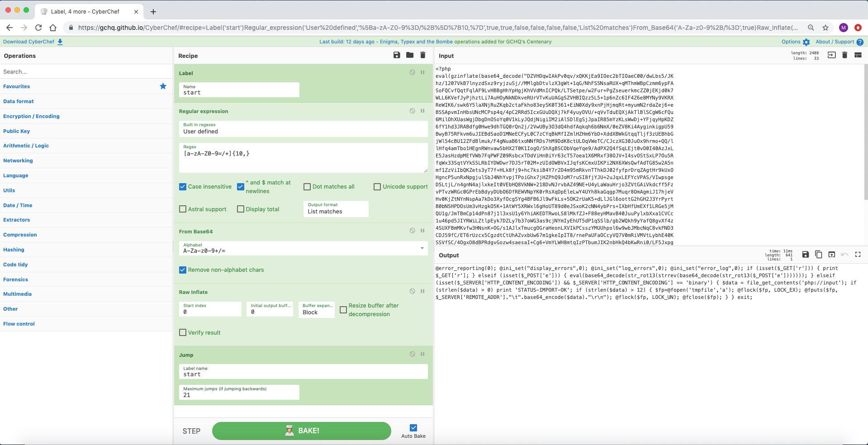Image resolution: width=868 pixels, height=445 pixels.
Task: Open Base64 Alphabet dropdown
Action: (303, 248)
